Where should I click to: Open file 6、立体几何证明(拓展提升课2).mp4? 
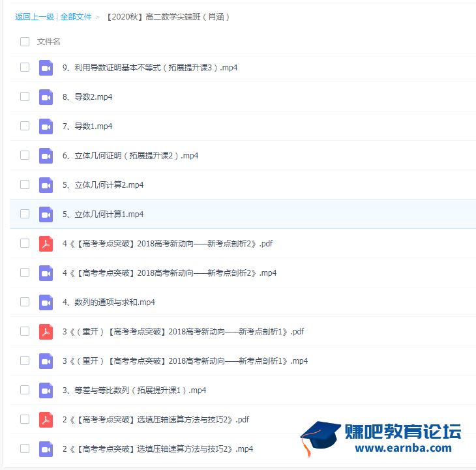(x=130, y=156)
